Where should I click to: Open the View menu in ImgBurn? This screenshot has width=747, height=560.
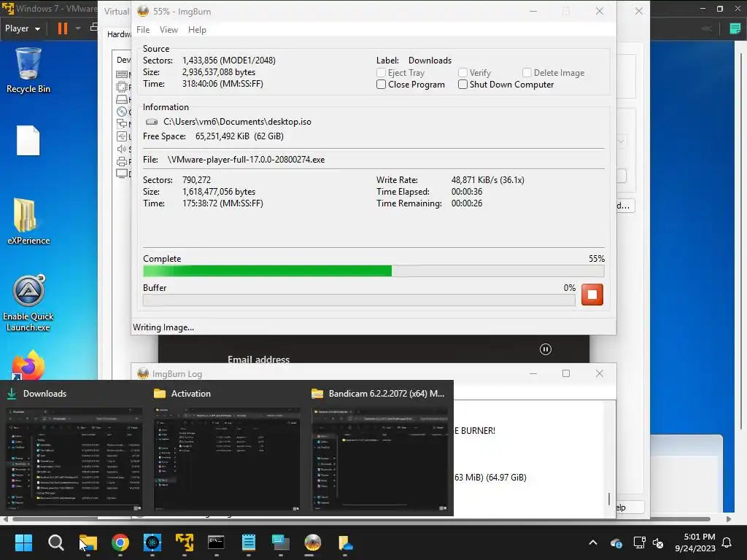(x=169, y=29)
